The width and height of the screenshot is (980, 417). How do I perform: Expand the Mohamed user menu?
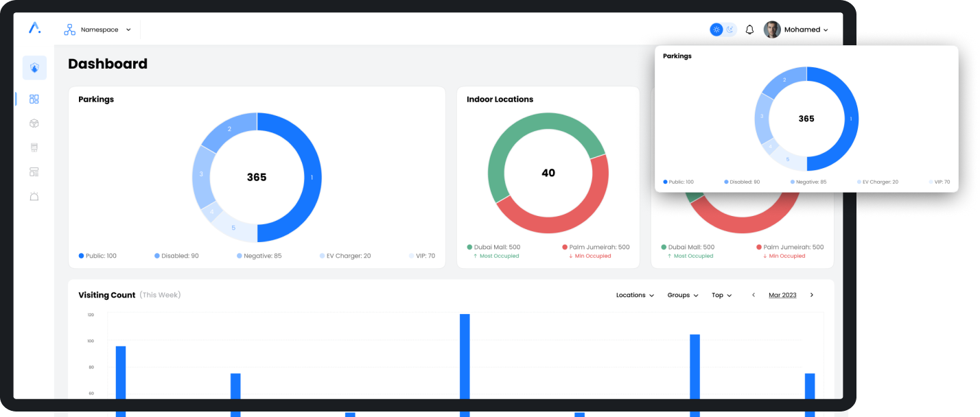click(x=806, y=29)
